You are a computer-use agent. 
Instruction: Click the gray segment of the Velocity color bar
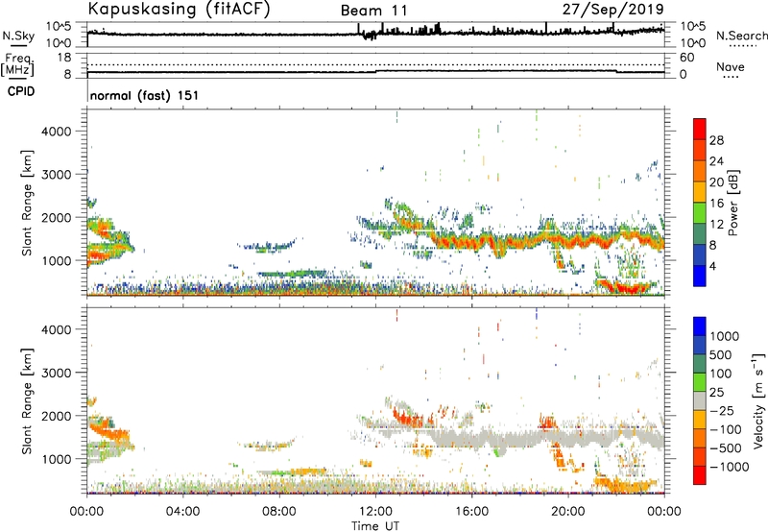tap(700, 401)
